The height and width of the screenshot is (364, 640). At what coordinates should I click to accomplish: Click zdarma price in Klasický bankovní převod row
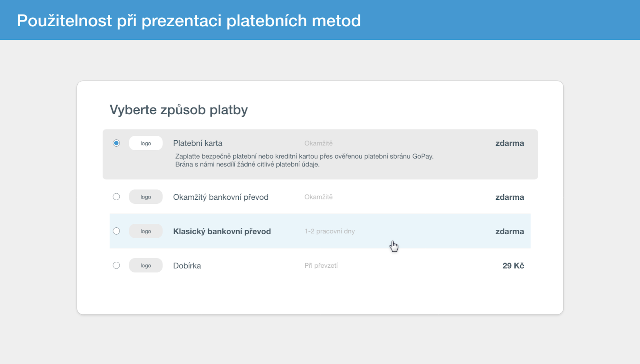click(510, 231)
